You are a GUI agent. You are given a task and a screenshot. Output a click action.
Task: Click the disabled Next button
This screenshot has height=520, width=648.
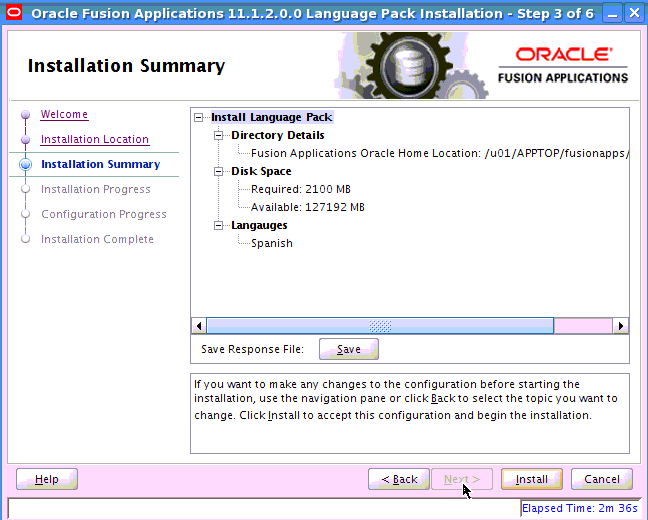click(462, 479)
